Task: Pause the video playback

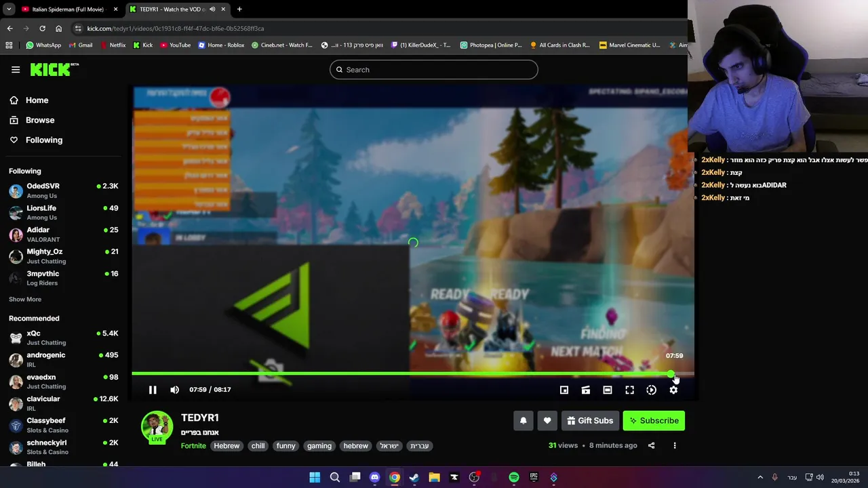Action: pos(153,390)
